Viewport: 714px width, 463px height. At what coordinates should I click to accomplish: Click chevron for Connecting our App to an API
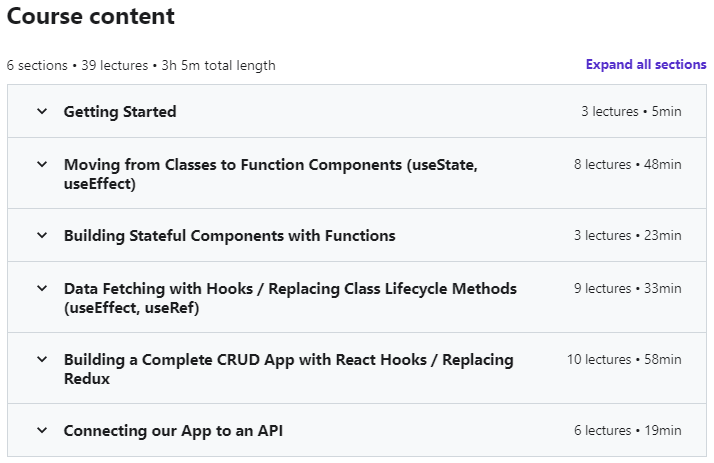(42, 431)
